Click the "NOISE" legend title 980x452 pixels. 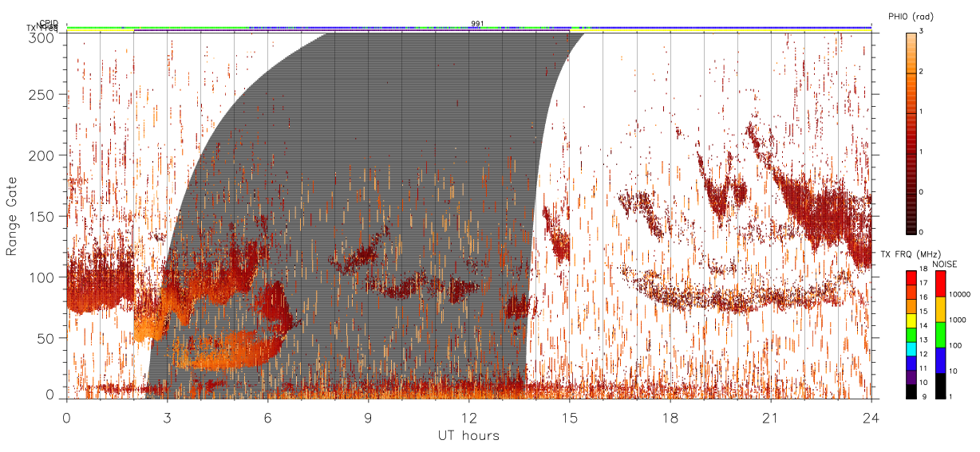pos(946,263)
